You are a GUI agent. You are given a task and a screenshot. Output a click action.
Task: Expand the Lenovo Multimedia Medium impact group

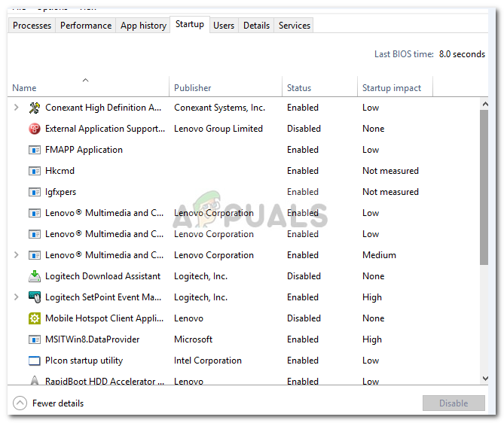(16, 255)
